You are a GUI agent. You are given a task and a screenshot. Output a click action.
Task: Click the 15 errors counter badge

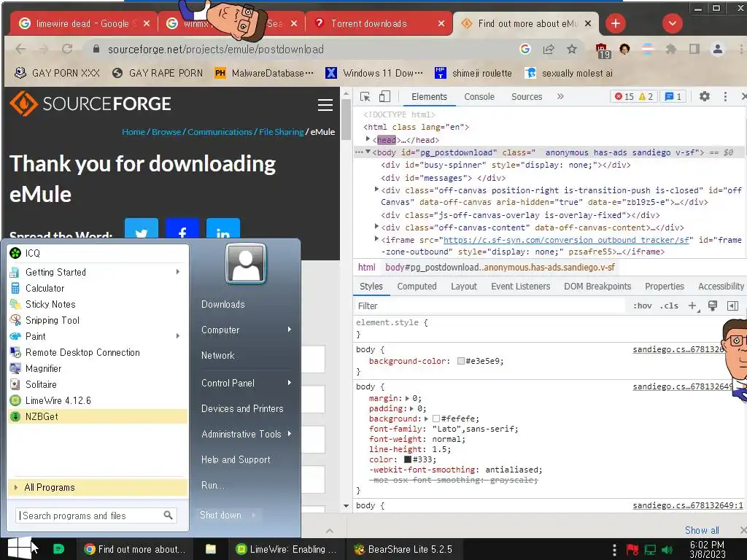pos(624,97)
